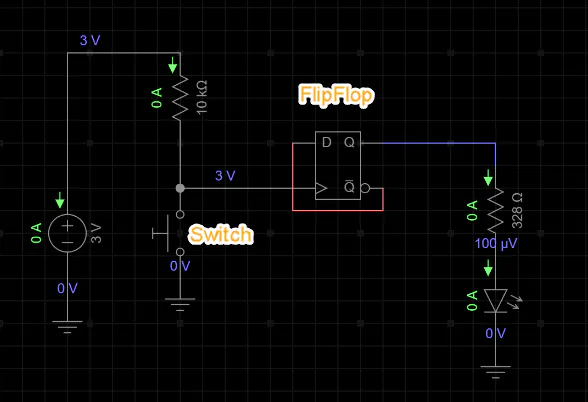Select the orange Switch label
The width and height of the screenshot is (588, 402).
point(220,234)
